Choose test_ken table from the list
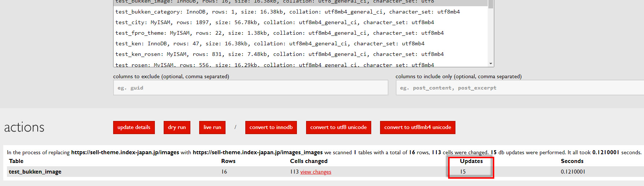Image resolution: width=644 pixels, height=186 pixels. click(270, 43)
